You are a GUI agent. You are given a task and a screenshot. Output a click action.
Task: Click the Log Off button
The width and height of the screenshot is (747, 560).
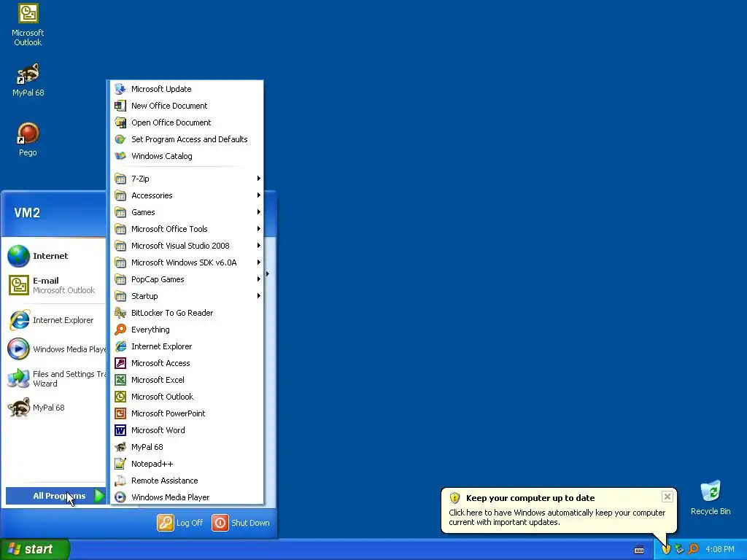[180, 523]
